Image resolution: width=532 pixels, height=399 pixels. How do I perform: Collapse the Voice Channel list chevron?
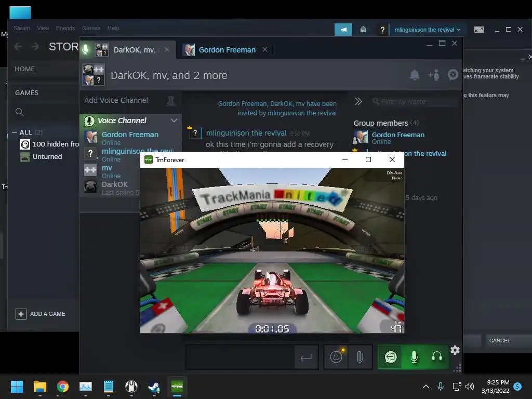click(174, 121)
